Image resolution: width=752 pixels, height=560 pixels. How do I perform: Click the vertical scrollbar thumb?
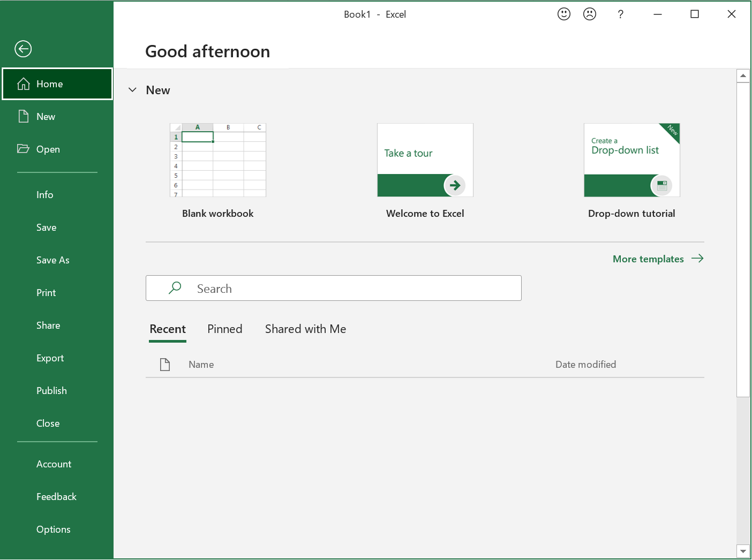coord(743,239)
